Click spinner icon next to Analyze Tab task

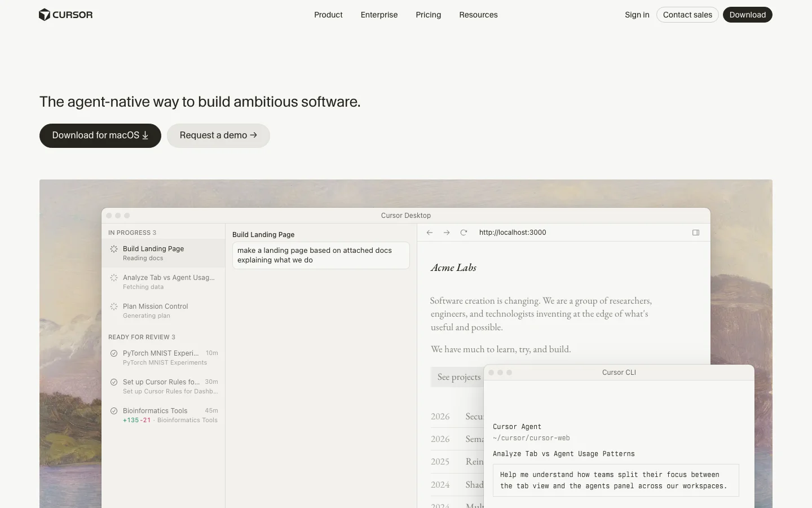[114, 278]
